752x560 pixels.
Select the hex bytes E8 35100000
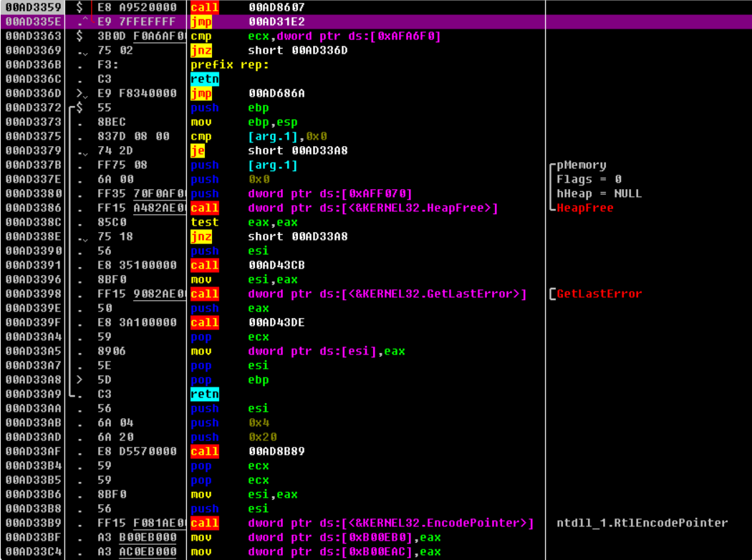(x=137, y=265)
